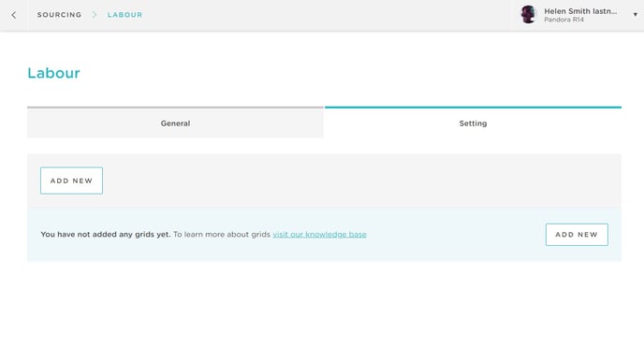644x347 pixels.
Task: Click the gray indicator bar above General
Action: 175,108
